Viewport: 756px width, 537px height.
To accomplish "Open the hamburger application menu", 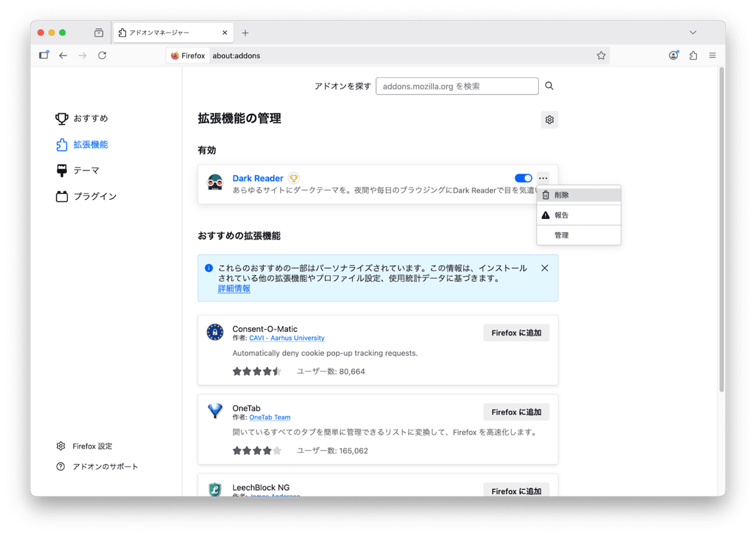I will coord(712,55).
